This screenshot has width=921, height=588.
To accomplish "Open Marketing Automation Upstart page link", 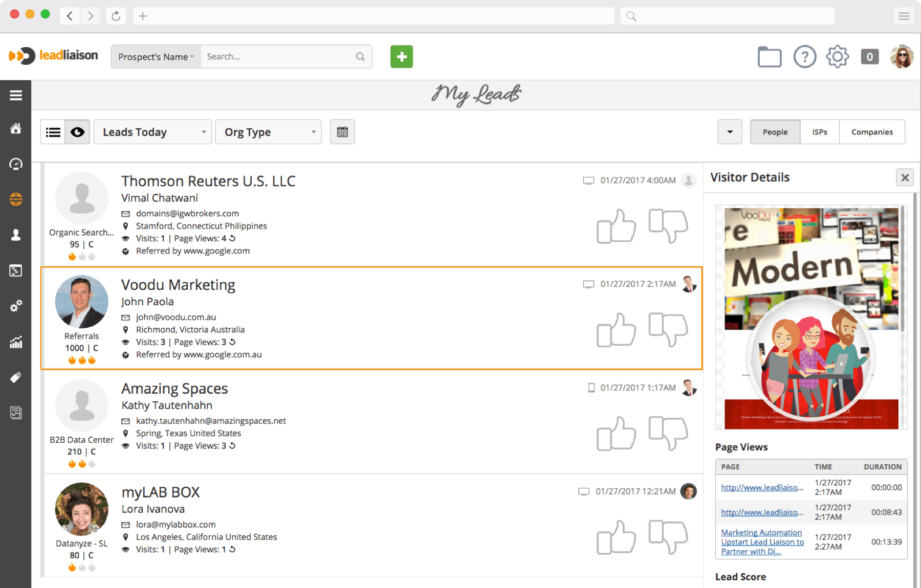I will point(762,542).
